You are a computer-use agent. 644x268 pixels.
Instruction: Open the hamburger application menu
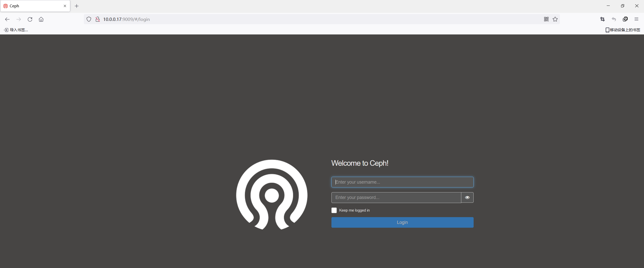coord(636,19)
